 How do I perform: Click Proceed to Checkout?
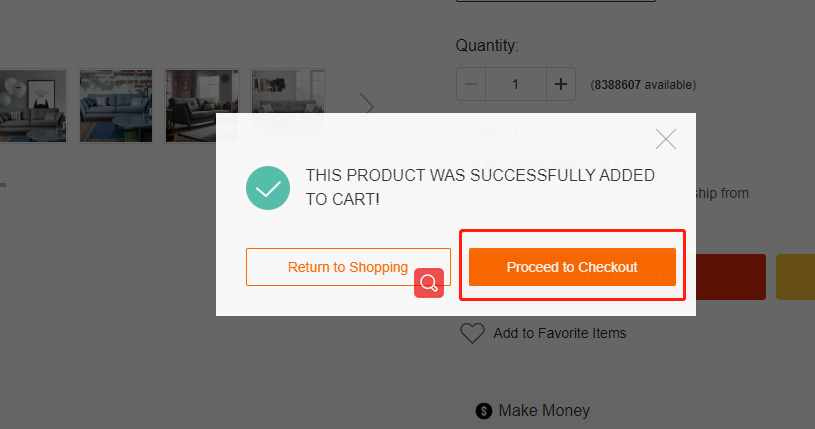(572, 267)
